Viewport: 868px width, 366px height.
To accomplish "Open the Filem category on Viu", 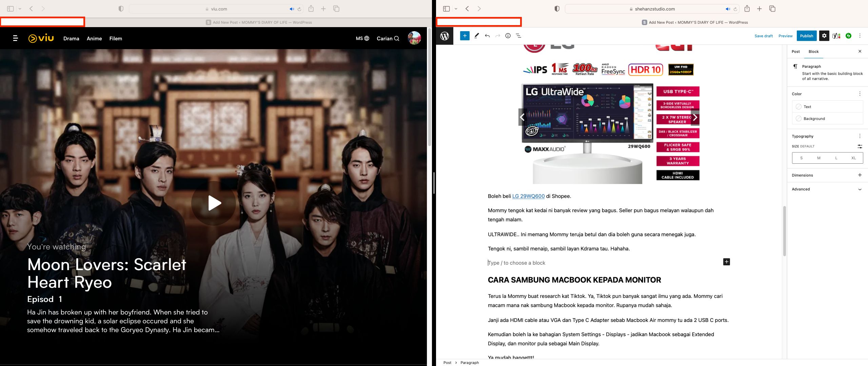I will tap(116, 39).
